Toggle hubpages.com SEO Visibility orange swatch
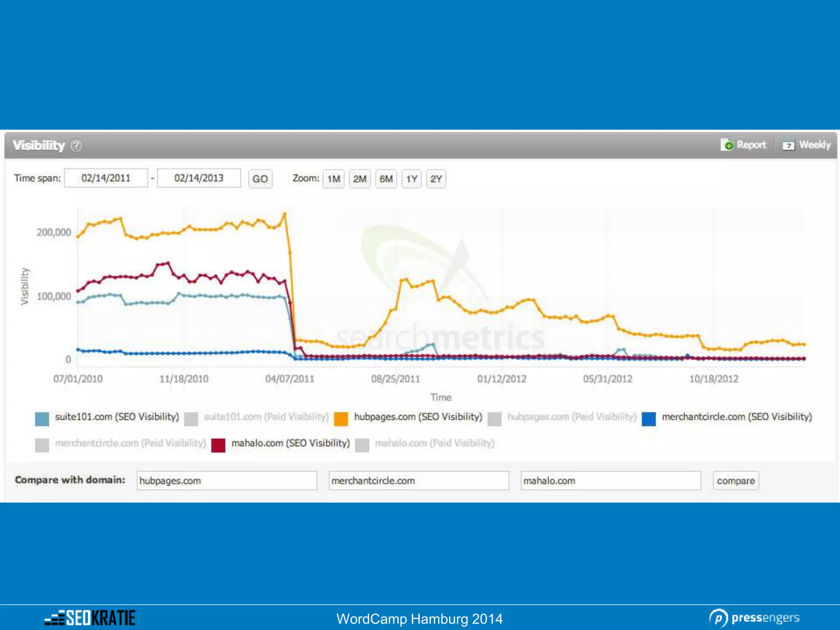840x630 pixels. click(341, 419)
